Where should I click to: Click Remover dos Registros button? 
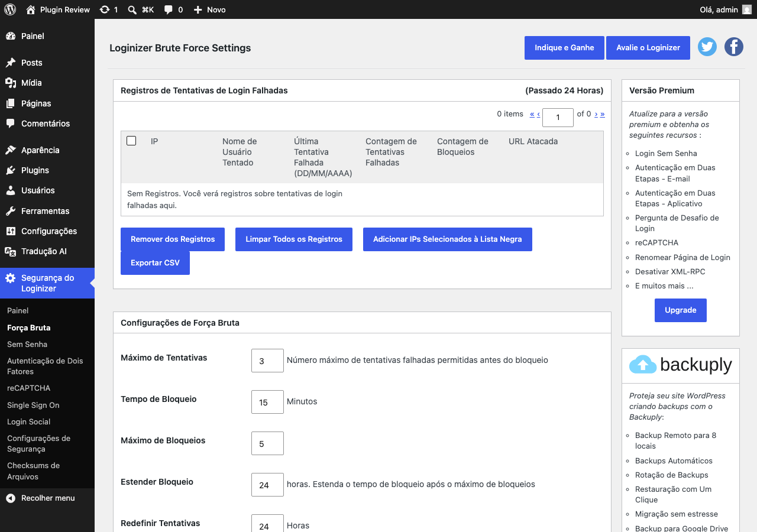coord(173,239)
